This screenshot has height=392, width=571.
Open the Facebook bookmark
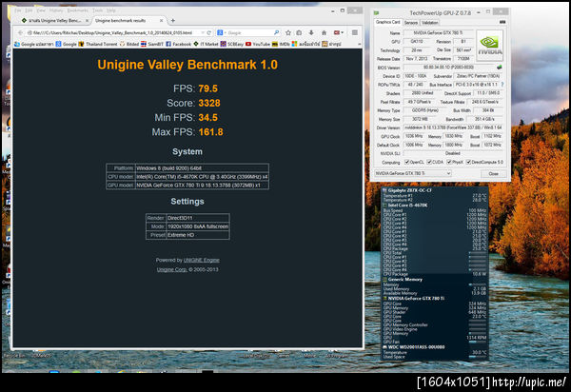(179, 44)
